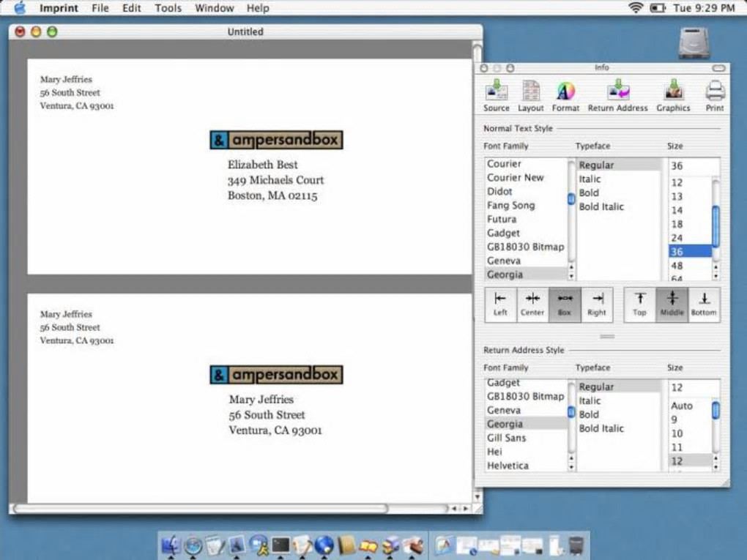Select GB18030 Bitmap in Normal Text list
The image size is (747, 560).
click(x=526, y=247)
